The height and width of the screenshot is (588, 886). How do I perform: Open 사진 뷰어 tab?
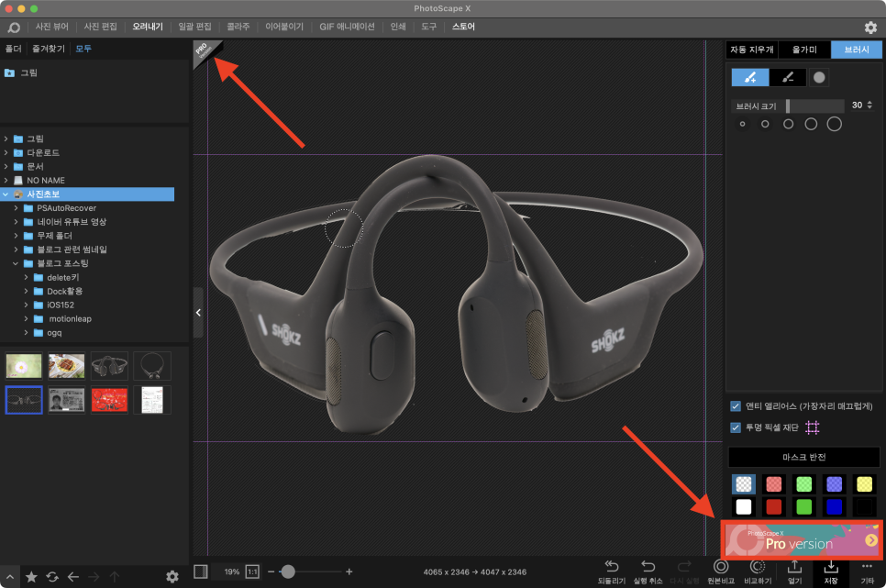point(52,27)
